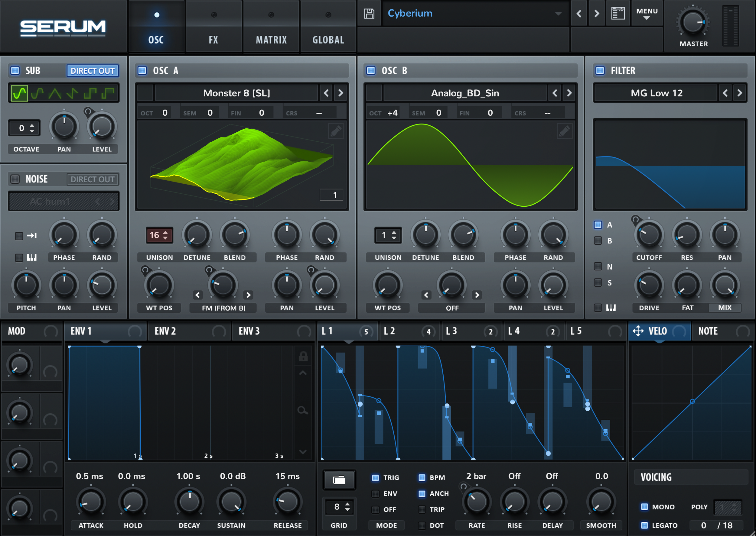756x536 pixels.
Task: Click the FM (FROM B) warp mode label
Action: (x=223, y=308)
